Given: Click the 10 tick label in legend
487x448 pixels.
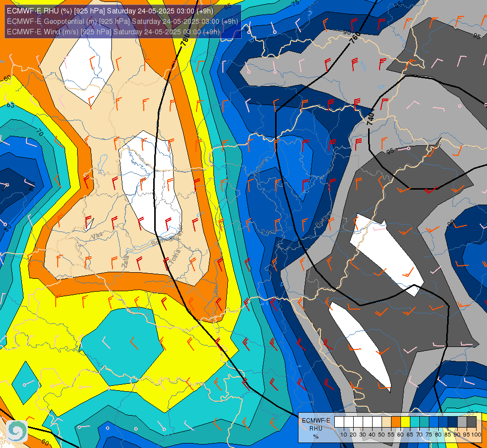Looking at the screenshot, I should tap(344, 435).
